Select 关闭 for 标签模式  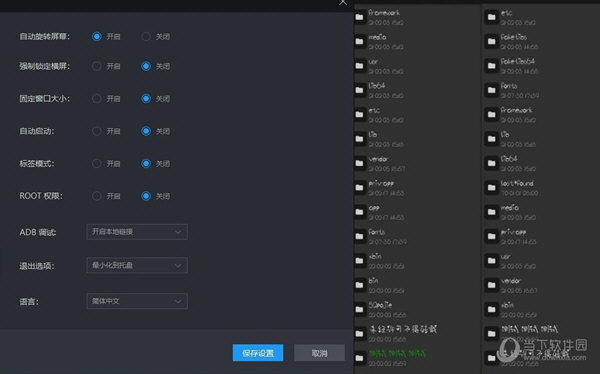point(146,164)
